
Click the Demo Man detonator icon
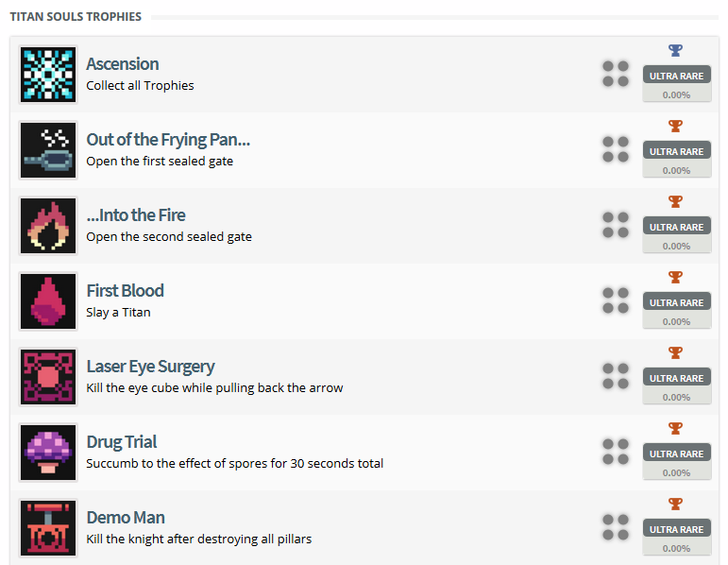pos(48,528)
